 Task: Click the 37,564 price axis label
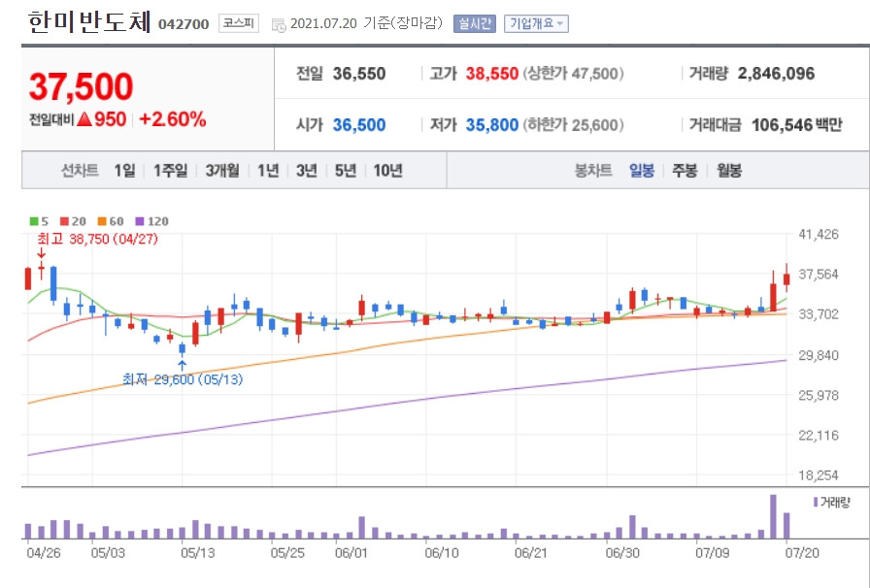tap(819, 275)
